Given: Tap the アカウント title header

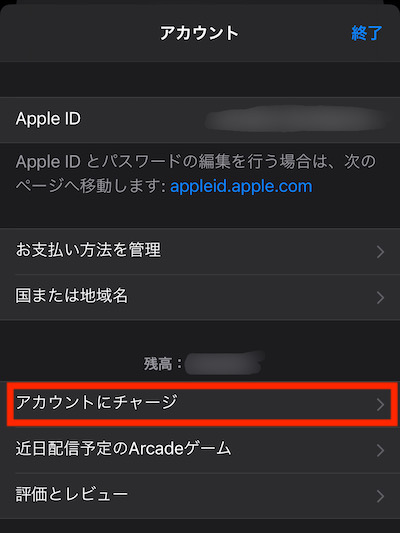Looking at the screenshot, I should (199, 33).
